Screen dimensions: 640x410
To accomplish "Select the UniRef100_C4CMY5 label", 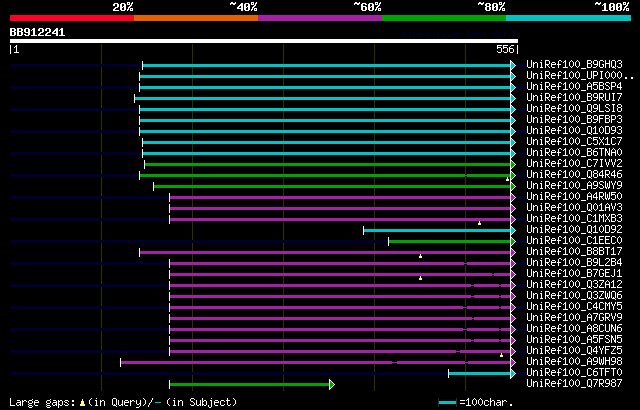I will pos(574,307).
